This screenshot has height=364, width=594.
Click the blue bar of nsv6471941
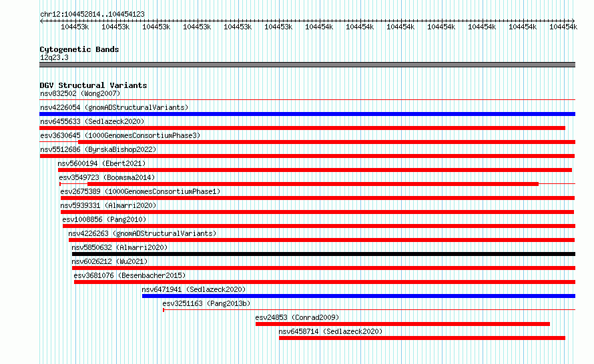(359, 296)
